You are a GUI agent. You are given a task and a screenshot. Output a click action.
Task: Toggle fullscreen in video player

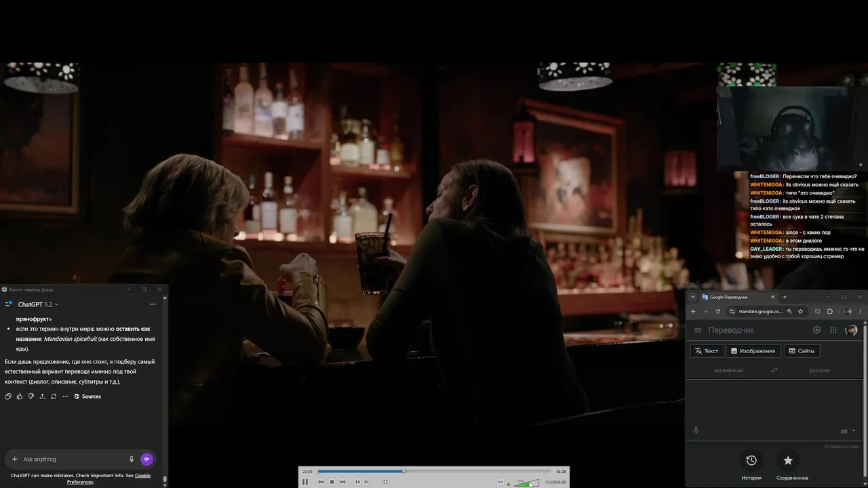[385, 482]
